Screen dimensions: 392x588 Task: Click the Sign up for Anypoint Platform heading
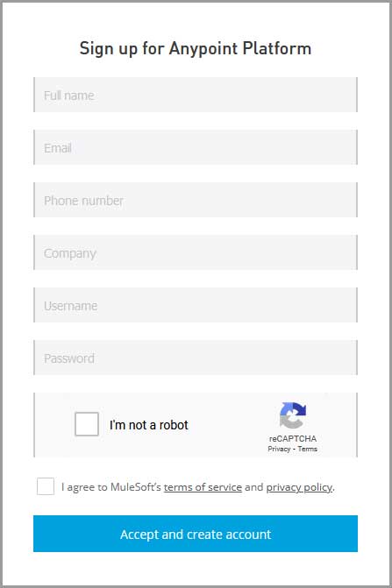tap(196, 48)
